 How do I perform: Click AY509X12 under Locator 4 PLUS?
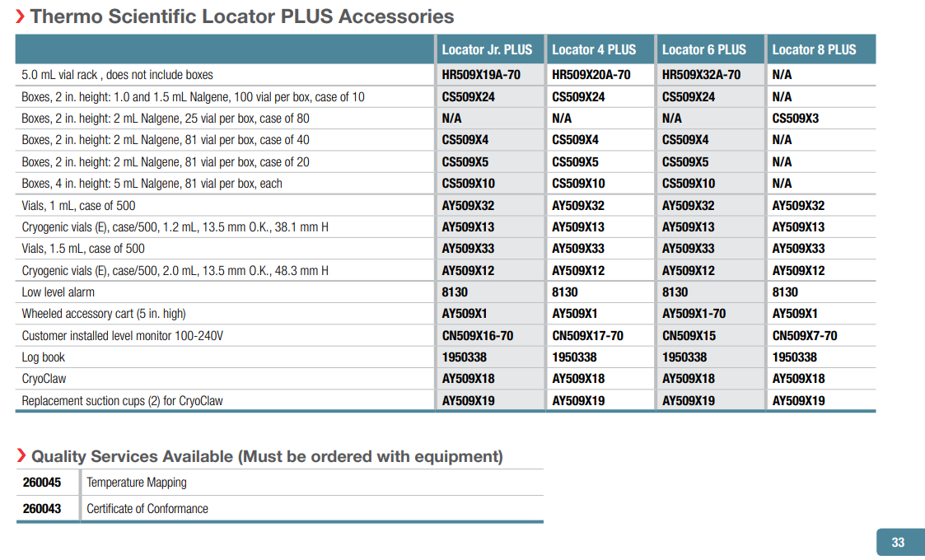pos(578,271)
